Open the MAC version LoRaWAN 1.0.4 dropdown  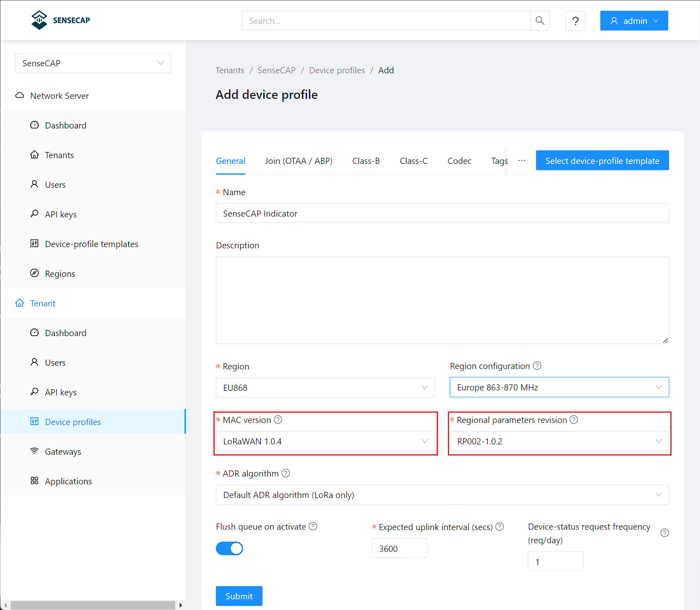[x=325, y=441]
